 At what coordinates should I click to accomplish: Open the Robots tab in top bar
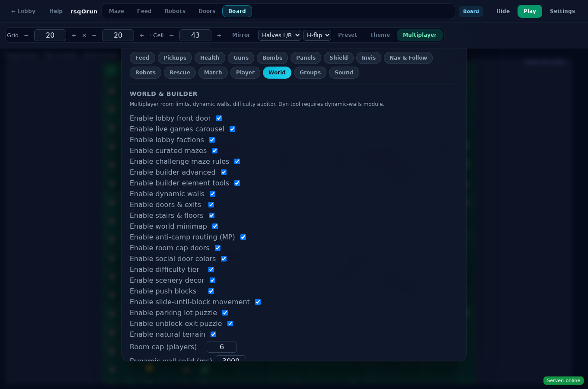point(175,11)
